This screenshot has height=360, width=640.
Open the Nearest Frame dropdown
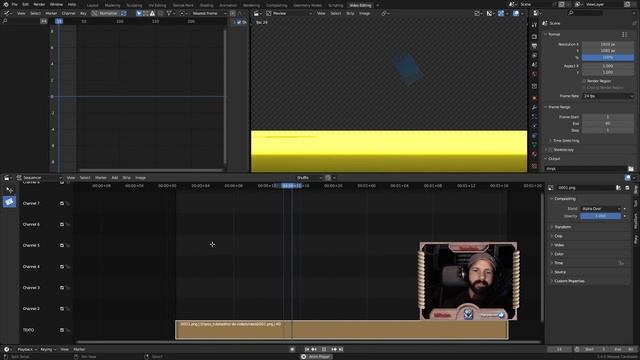(209, 13)
